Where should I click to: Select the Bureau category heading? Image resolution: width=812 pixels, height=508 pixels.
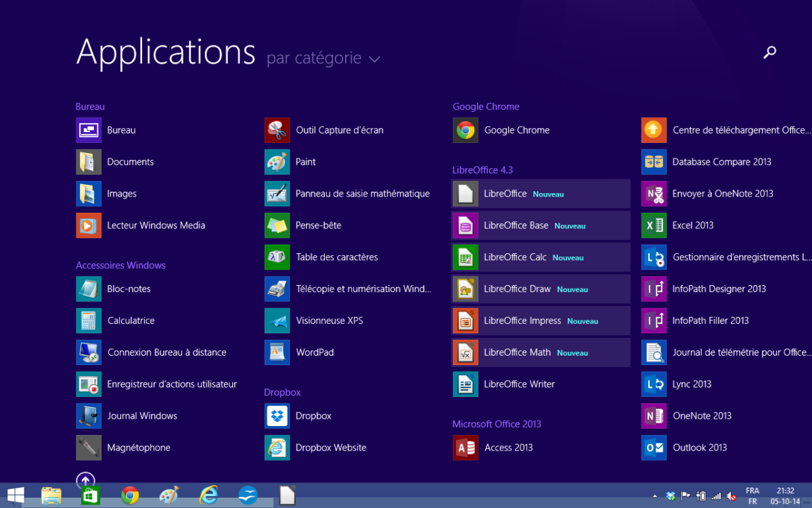point(90,106)
